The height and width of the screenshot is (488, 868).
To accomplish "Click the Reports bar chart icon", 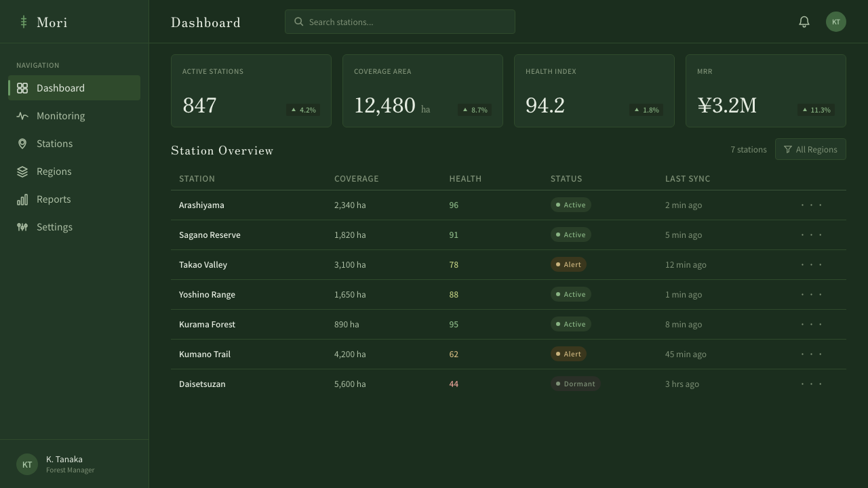I will click(x=22, y=199).
